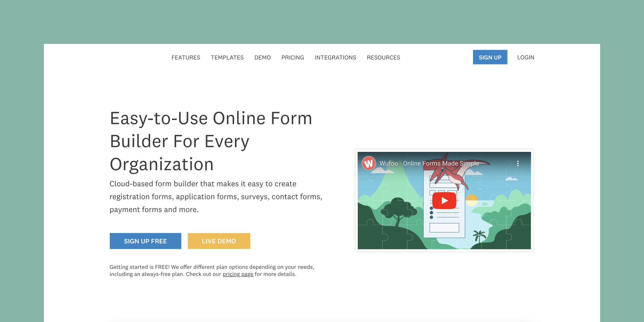
Task: Open the Integrations nav item
Action: point(335,57)
